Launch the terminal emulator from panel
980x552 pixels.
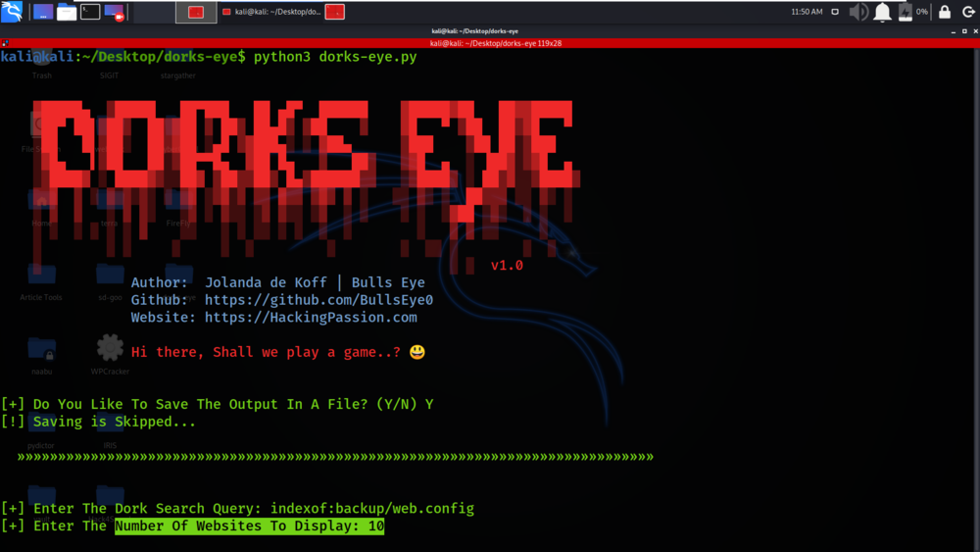[x=90, y=12]
